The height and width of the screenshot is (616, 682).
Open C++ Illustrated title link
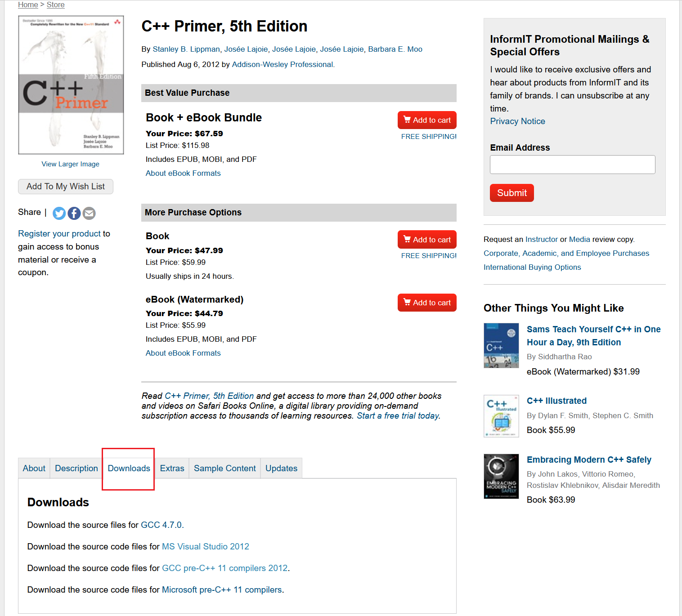tap(556, 401)
